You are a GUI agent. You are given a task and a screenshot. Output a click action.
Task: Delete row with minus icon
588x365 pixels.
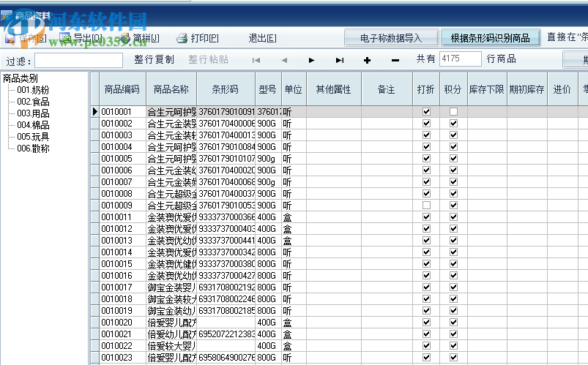tap(395, 60)
